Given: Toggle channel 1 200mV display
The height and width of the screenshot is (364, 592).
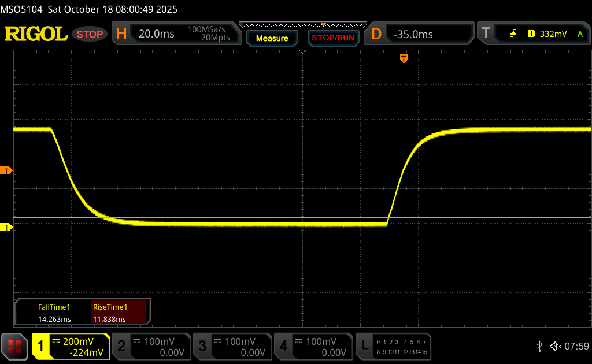Looking at the screenshot, I should (71, 346).
